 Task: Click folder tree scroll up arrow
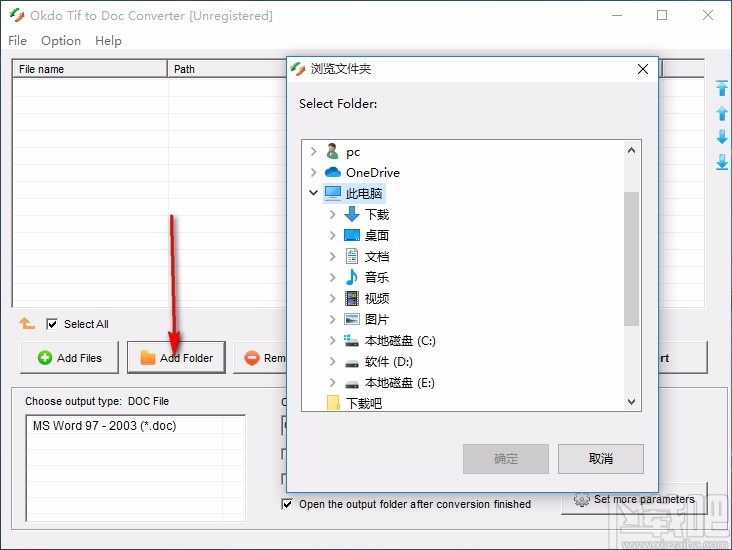(x=631, y=150)
